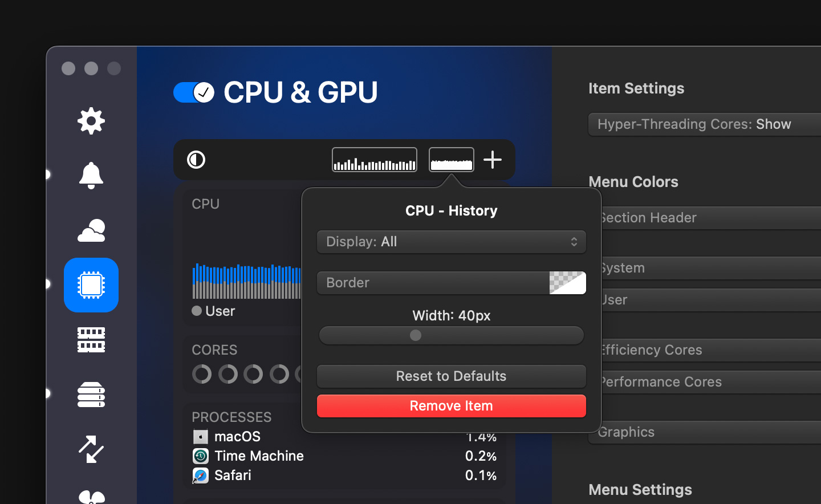The image size is (821, 504).
Task: Open Network arrows section in sidebar
Action: [x=91, y=449]
